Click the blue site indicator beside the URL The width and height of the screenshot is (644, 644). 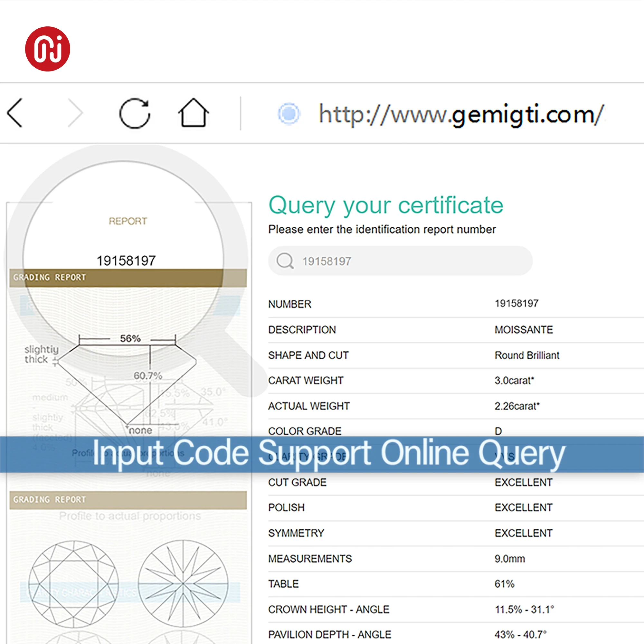[289, 113]
